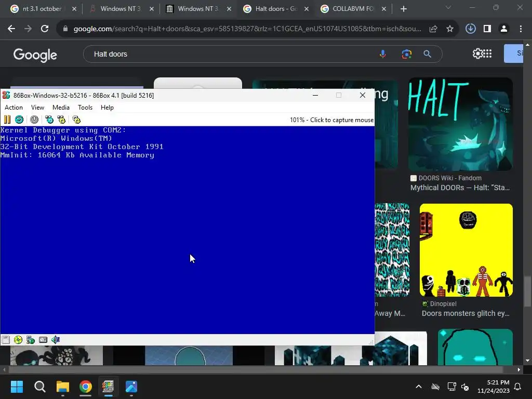Open 'Mythical DOORs — Halt' result link
This screenshot has height=399, width=532.
[x=460, y=188]
